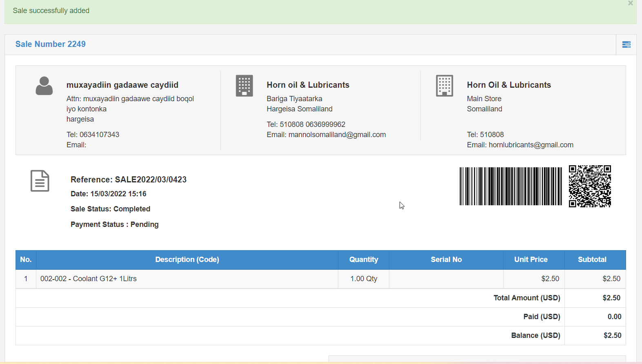Click the '1.00 Qty' quantity cell
Viewport: 642px width, 364px height.
tap(364, 279)
